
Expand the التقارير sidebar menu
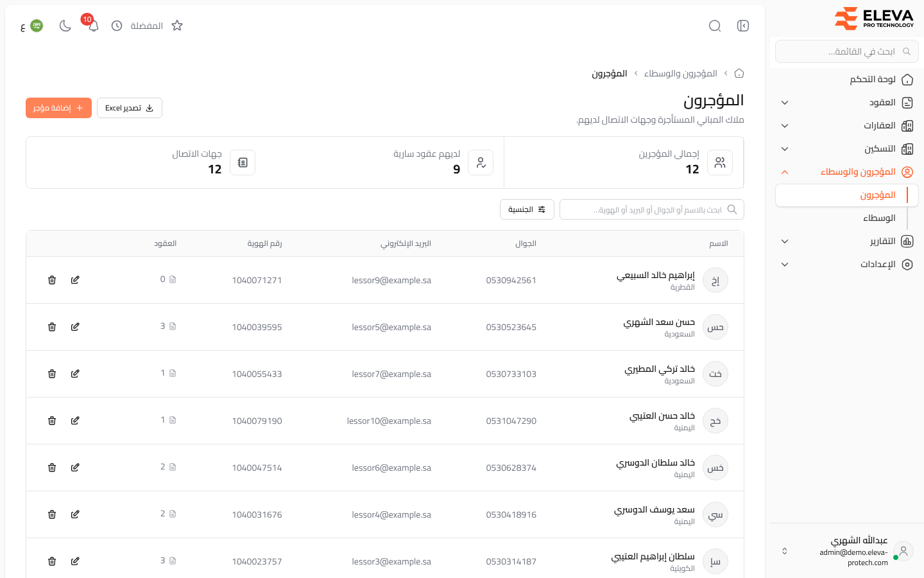847,241
